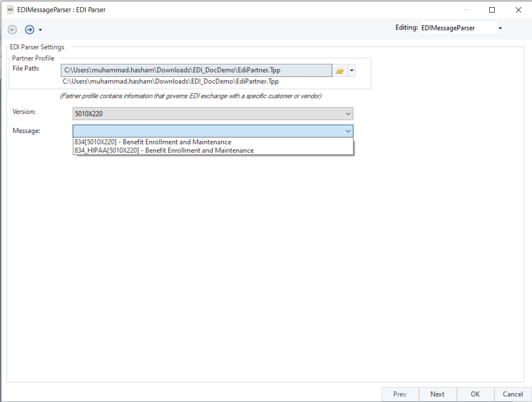Screen dimensions: 532x402
Task: Expand the arrow beside the folder icon
Action: click(x=351, y=71)
